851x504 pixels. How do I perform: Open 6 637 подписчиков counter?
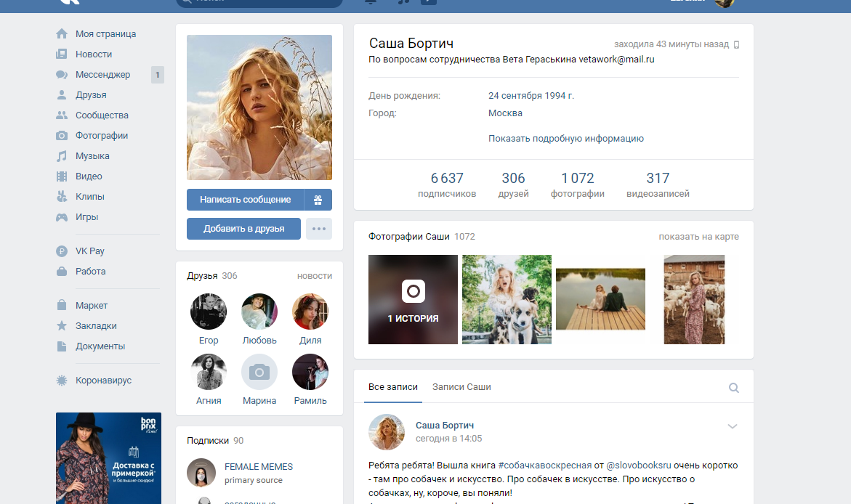[447, 185]
